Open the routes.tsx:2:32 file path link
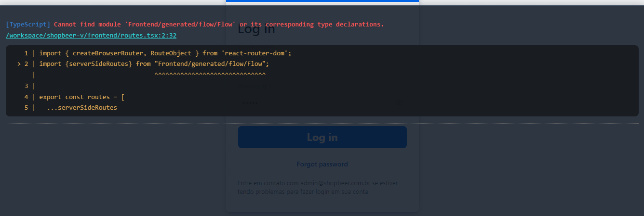This screenshot has height=216, width=644. coord(91,36)
